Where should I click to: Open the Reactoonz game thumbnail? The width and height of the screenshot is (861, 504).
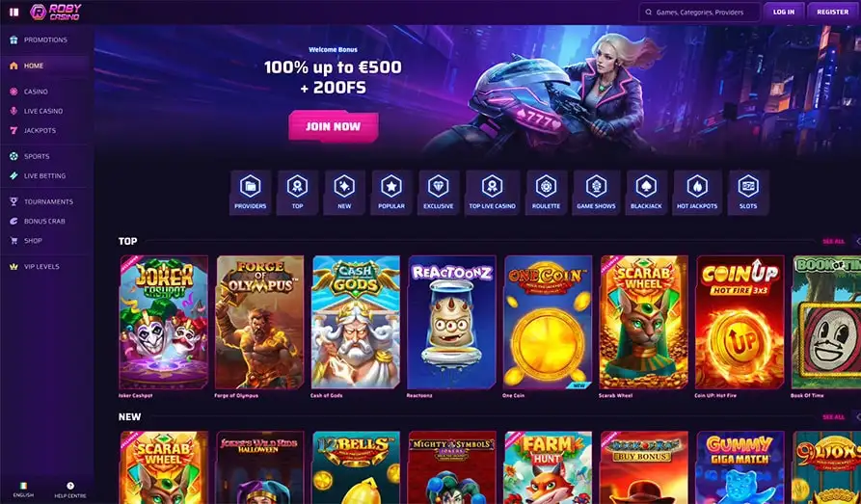click(451, 322)
